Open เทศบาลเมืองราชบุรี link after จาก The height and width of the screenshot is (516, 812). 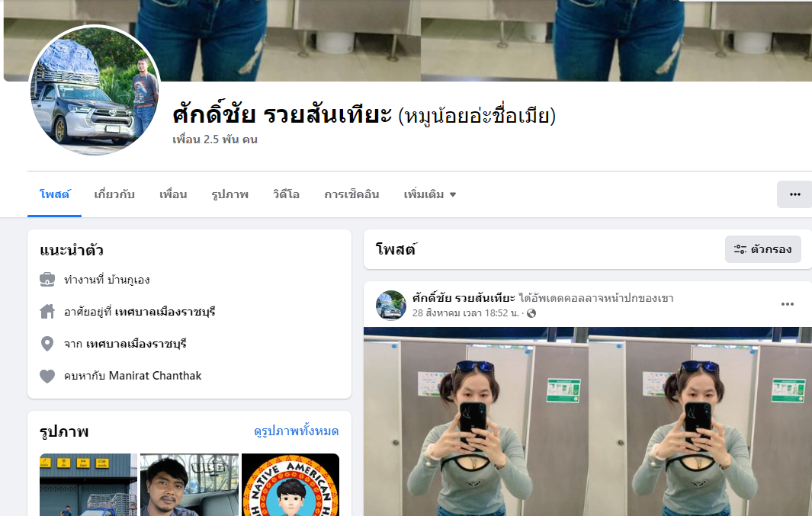coord(136,345)
